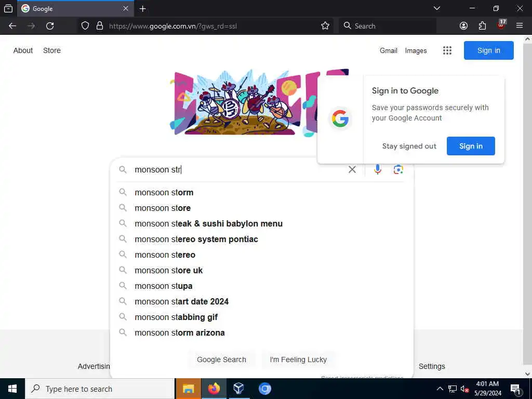Screen dimensions: 532x399
Task: Open the Google apps grid
Action: click(447, 50)
